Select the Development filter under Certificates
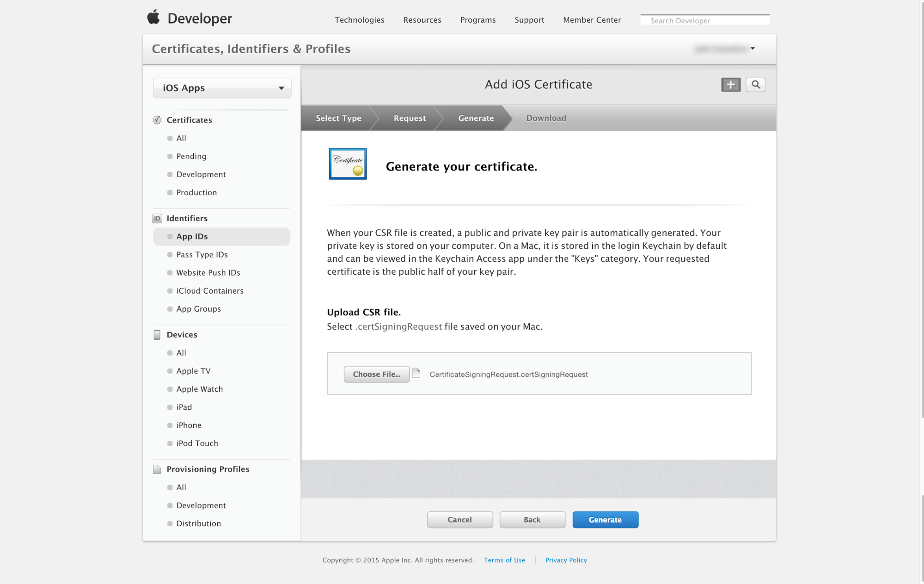The image size is (924, 584). click(201, 174)
